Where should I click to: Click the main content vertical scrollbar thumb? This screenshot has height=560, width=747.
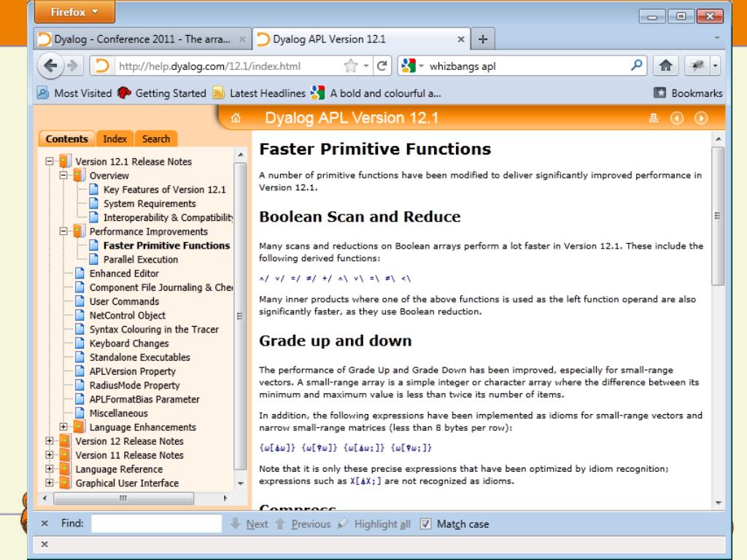pos(718,216)
